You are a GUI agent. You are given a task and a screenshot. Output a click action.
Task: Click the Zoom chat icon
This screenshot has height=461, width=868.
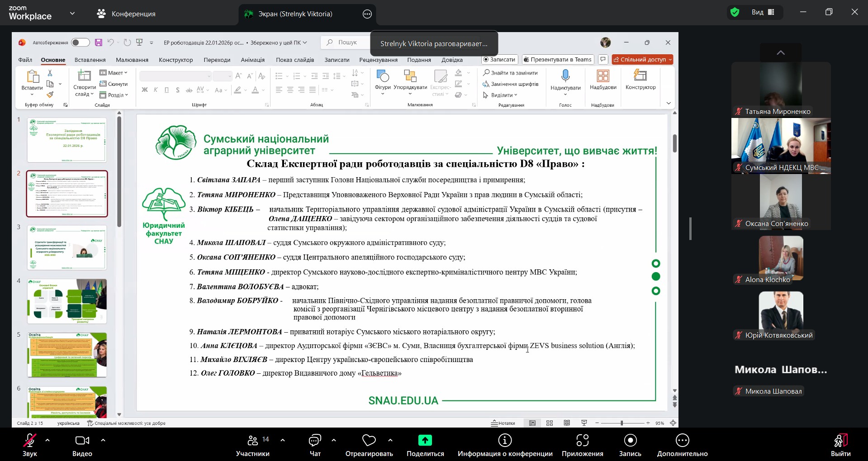(315, 441)
